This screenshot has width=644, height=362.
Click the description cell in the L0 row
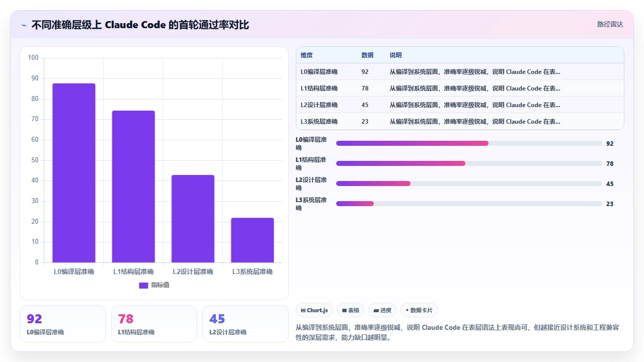475,72
